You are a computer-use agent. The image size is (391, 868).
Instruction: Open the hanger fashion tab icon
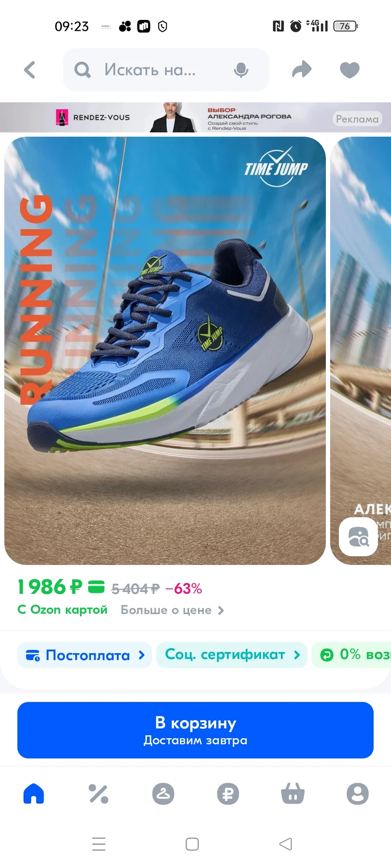[163, 793]
